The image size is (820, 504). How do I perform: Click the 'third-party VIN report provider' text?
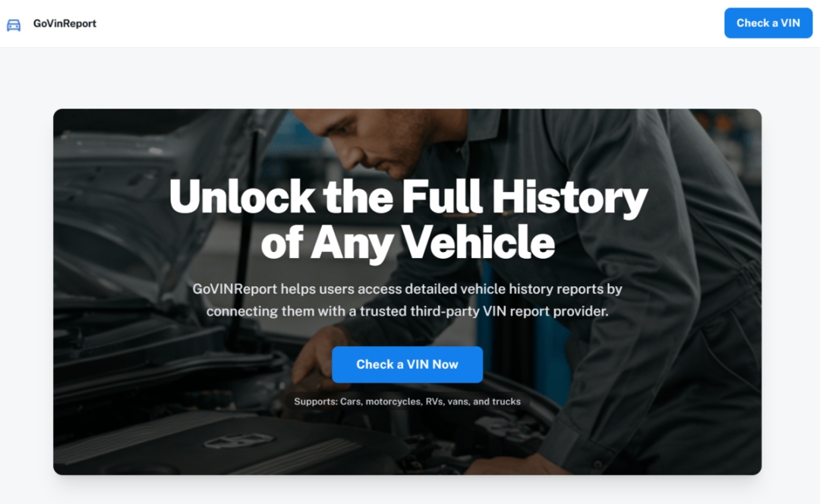pos(509,311)
